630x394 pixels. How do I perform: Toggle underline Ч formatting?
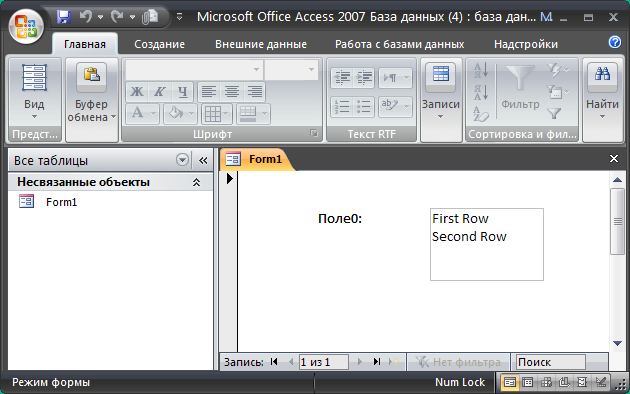tap(182, 92)
